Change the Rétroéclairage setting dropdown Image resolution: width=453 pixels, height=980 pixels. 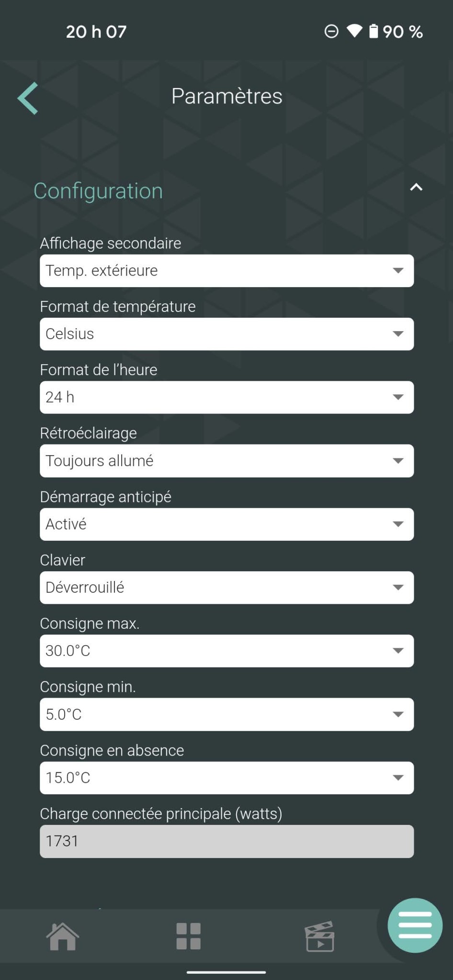tap(226, 461)
